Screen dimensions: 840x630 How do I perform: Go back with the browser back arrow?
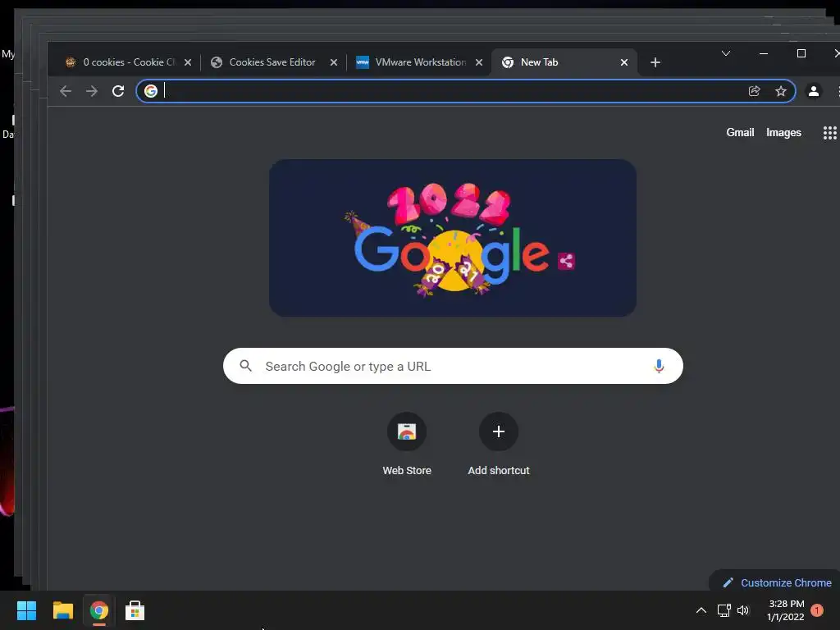[x=66, y=91]
